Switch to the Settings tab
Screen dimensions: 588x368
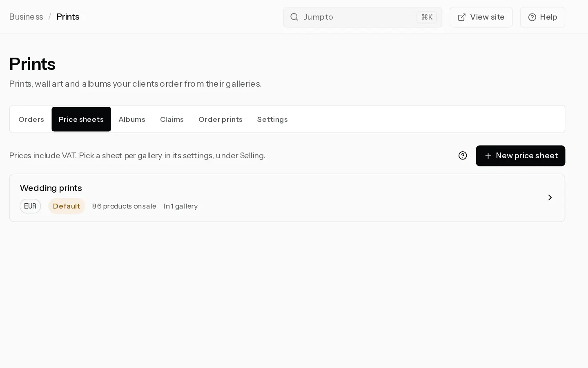tap(272, 119)
